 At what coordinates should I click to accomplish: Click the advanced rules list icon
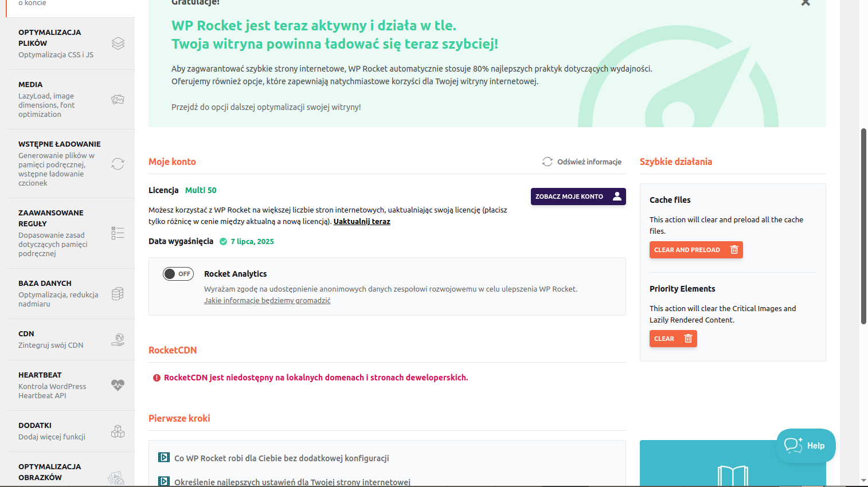(118, 233)
